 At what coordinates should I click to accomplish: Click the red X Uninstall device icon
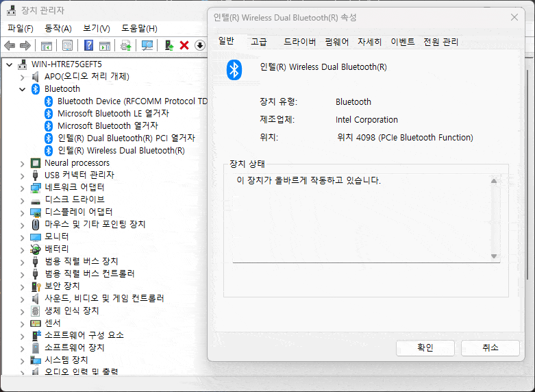(184, 45)
